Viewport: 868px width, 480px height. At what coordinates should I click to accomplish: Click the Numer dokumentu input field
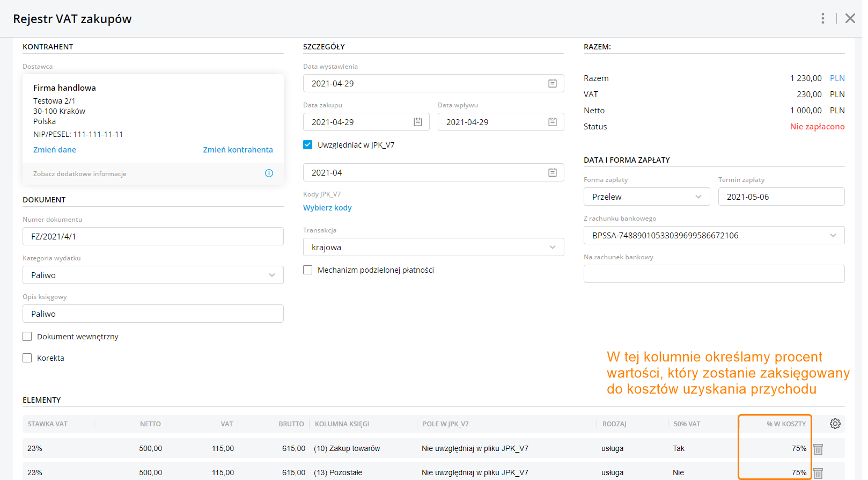pyautogui.click(x=153, y=236)
